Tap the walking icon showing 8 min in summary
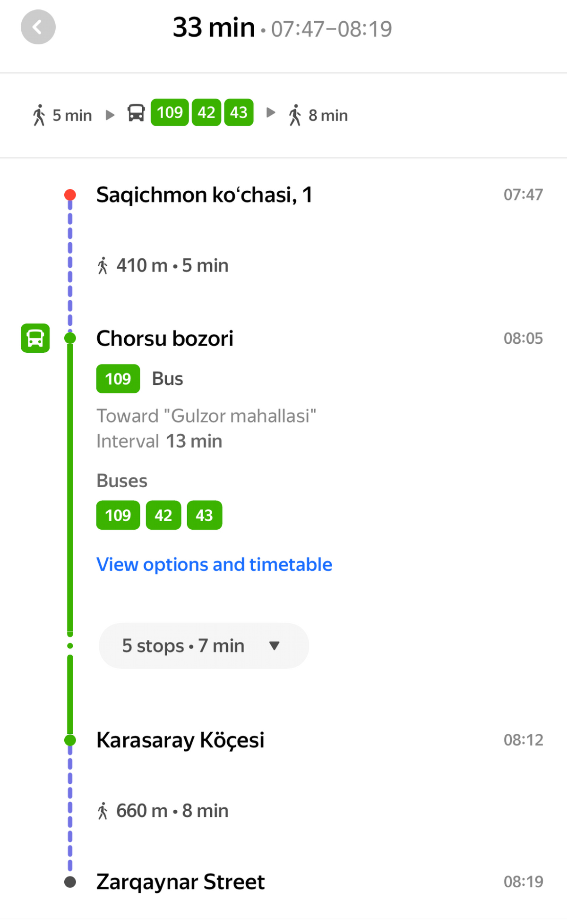 coord(295,115)
